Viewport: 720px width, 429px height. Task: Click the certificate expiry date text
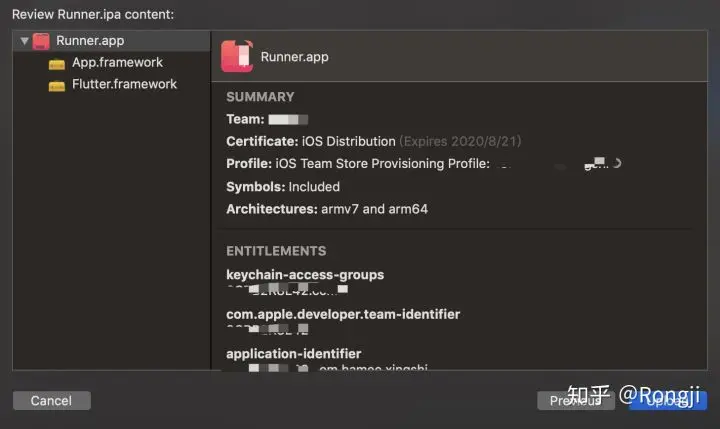(x=461, y=141)
